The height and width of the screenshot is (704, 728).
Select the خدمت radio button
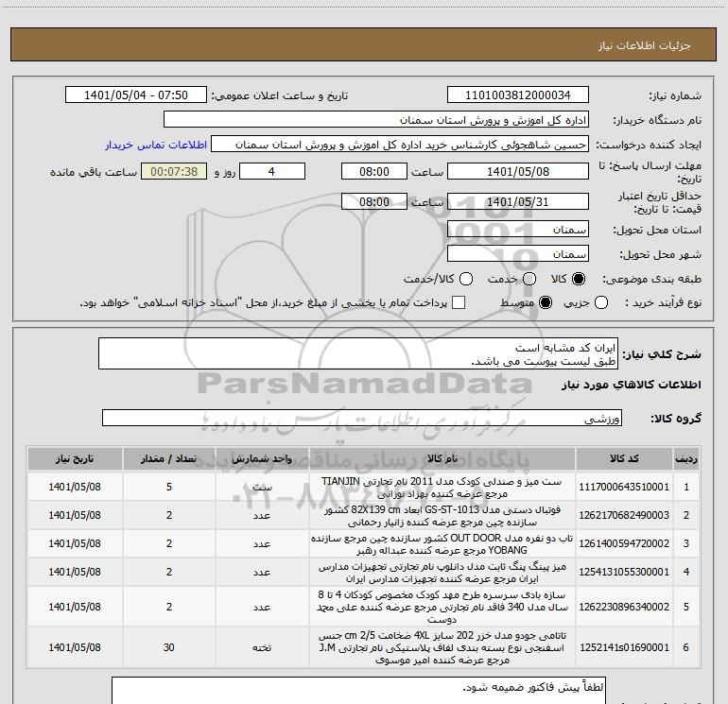[x=529, y=279]
